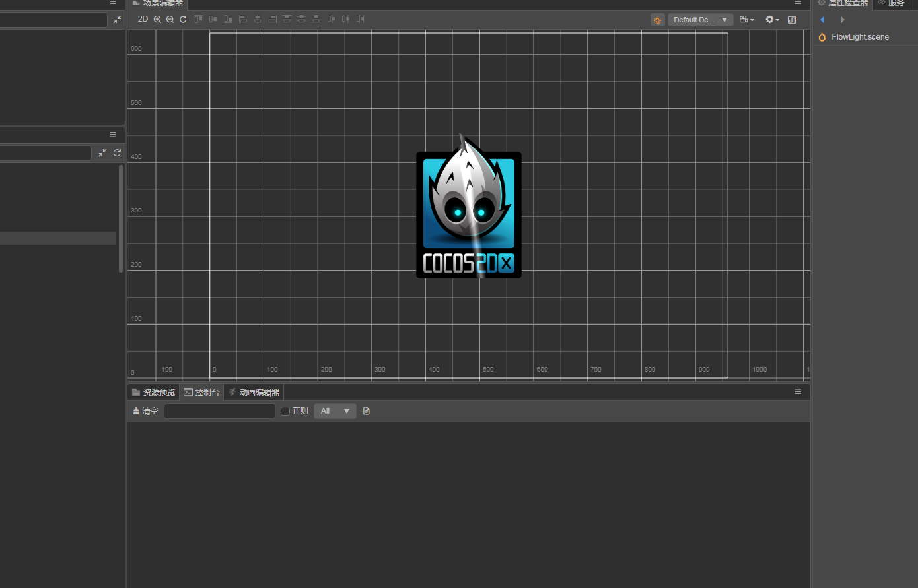
Task: Click the navigate forward arrow in 属性检查器
Action: 842,20
